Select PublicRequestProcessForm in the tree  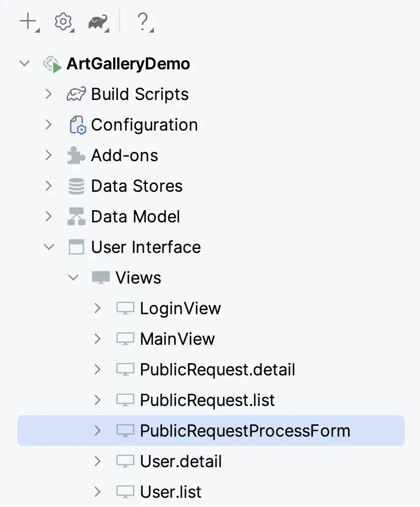point(245,431)
